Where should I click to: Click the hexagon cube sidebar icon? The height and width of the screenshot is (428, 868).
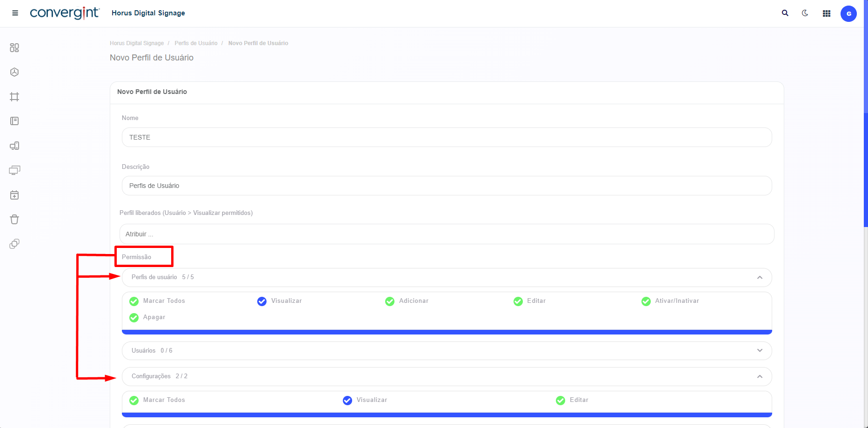tap(14, 72)
